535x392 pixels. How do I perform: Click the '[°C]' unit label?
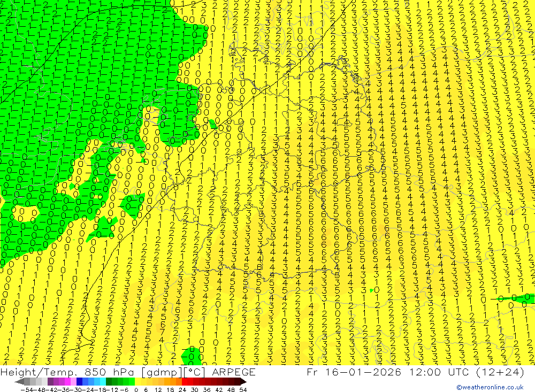point(195,372)
